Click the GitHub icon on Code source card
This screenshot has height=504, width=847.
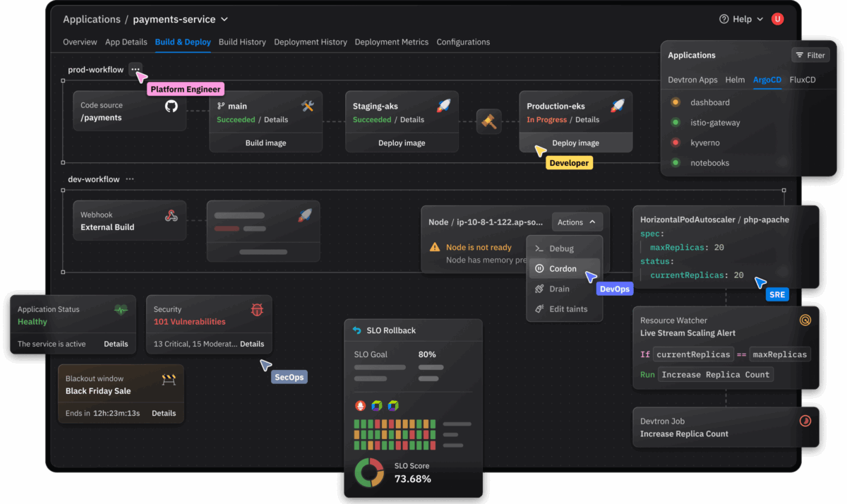point(171,106)
